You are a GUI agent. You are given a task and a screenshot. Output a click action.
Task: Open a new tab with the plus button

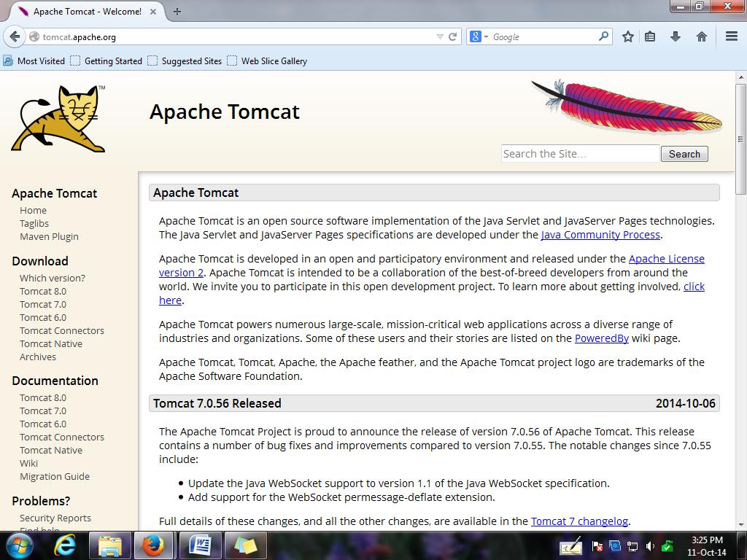177,11
